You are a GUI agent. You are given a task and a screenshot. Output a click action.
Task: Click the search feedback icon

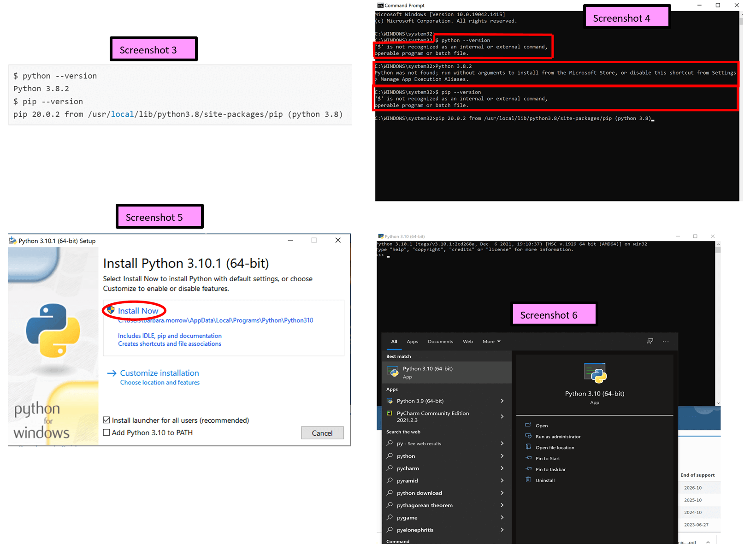click(650, 341)
